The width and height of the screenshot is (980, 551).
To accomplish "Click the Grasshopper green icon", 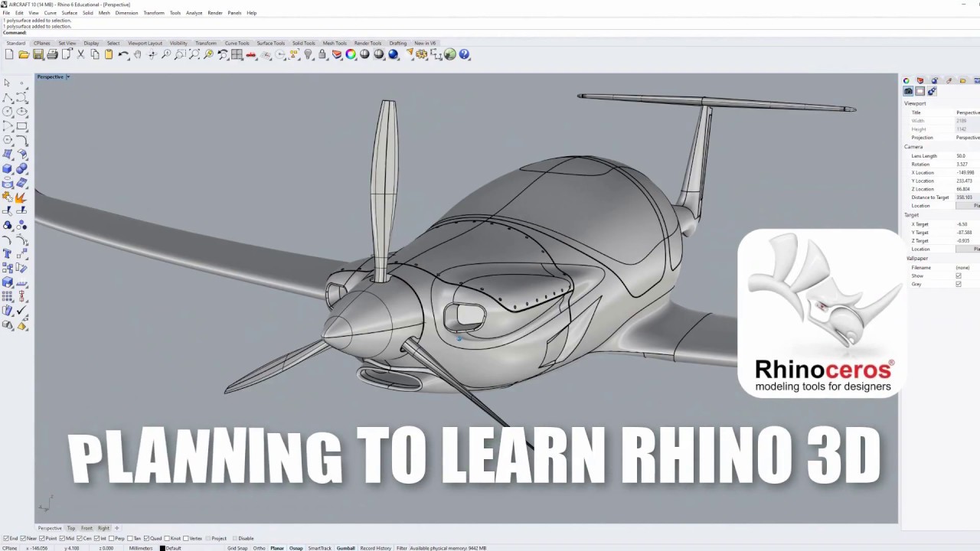I will point(450,54).
